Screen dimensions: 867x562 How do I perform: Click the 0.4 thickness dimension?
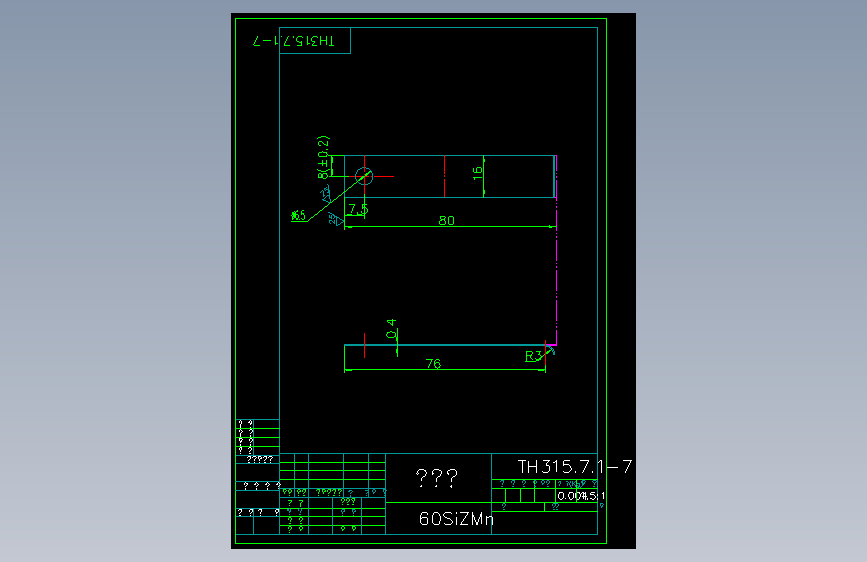tap(391, 329)
